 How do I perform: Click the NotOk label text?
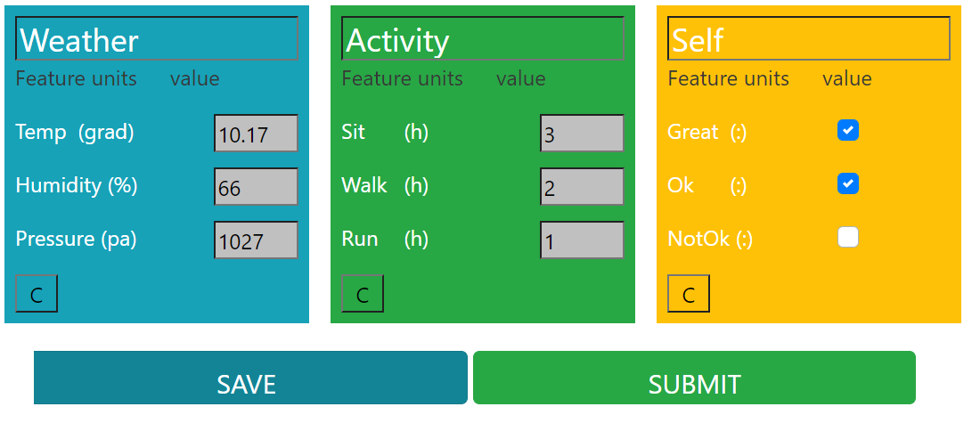[x=698, y=239]
